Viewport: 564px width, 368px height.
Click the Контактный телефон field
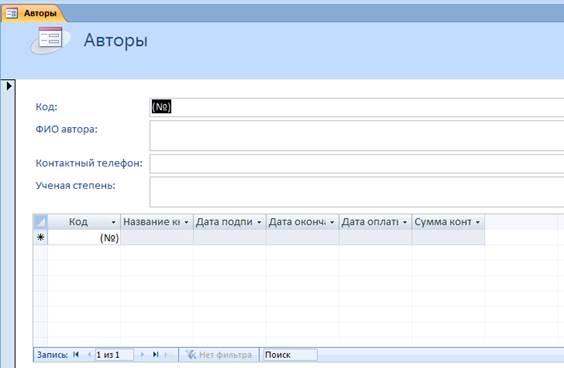[x=357, y=164]
